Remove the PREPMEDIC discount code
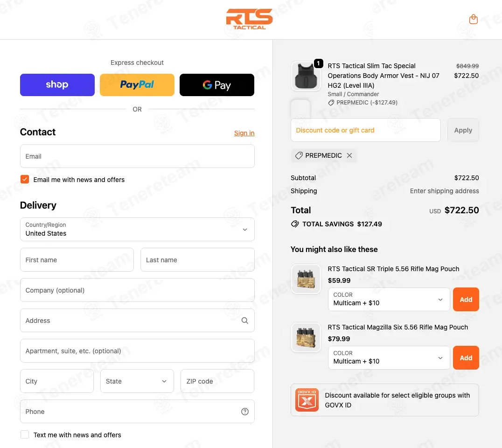 point(349,155)
